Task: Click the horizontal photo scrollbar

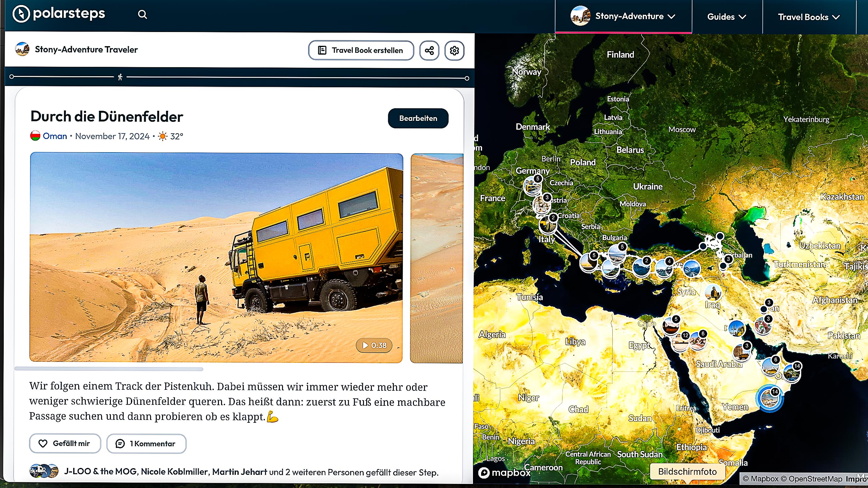Action: [109, 369]
